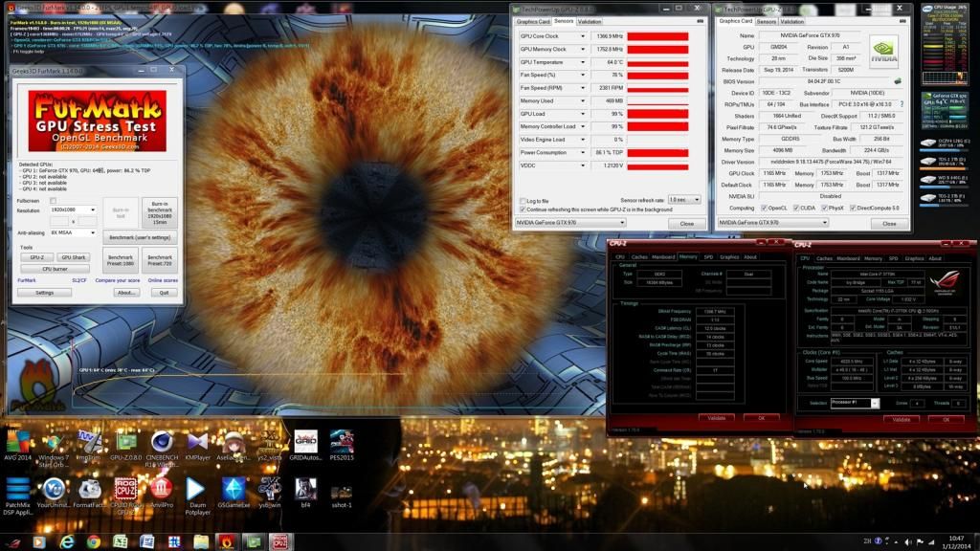This screenshot has height=551, width=980.
Task: Open the GPU selector in the Graphics Card window
Action: pos(773,222)
